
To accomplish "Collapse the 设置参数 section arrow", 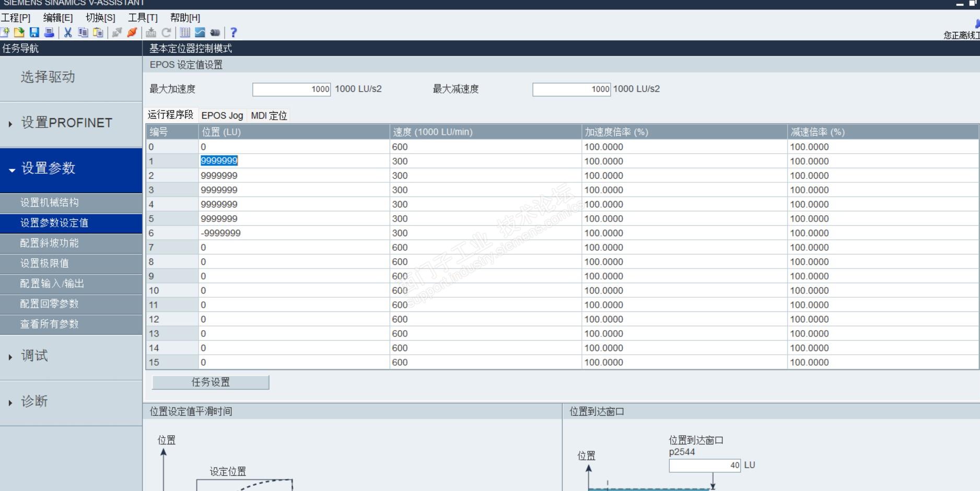I will point(11,170).
